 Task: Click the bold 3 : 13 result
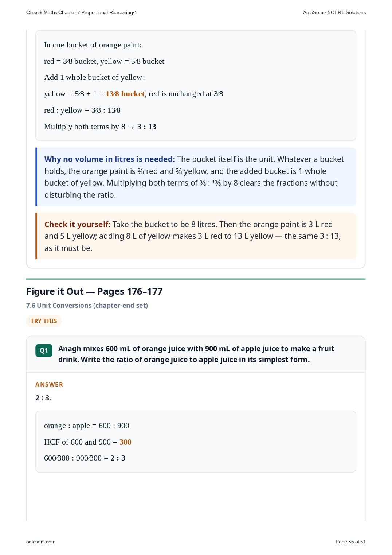pos(147,127)
